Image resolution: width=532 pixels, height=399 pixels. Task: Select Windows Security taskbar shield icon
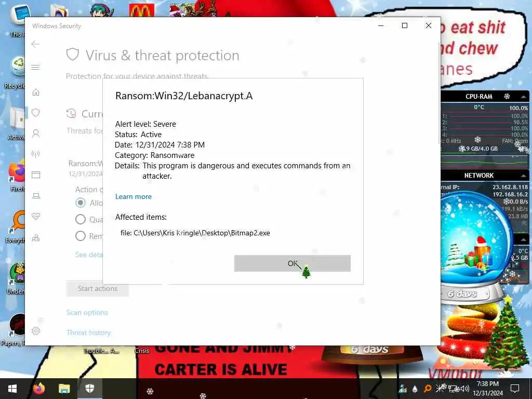pos(89,389)
